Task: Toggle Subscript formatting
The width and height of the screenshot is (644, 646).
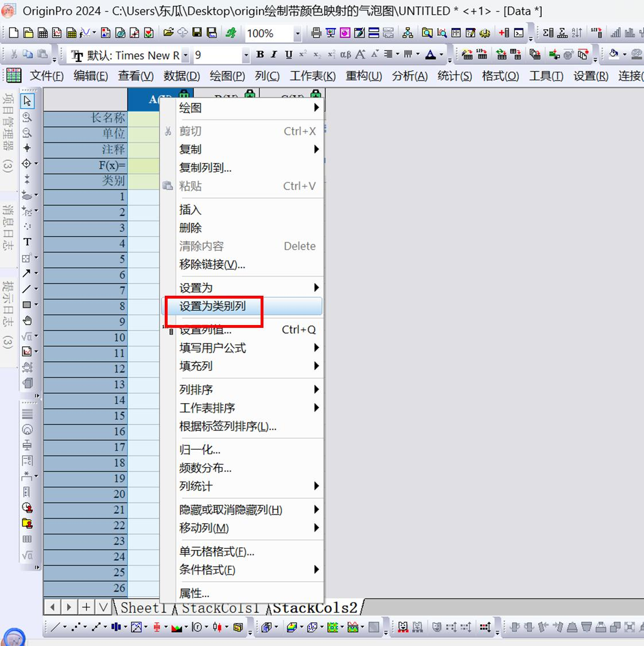Action: [317, 55]
